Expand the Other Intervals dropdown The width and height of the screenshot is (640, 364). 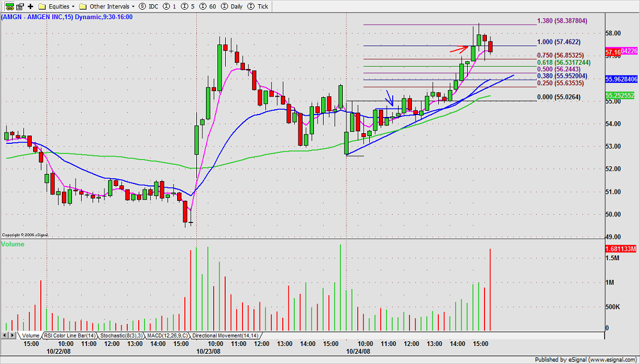coord(106,6)
